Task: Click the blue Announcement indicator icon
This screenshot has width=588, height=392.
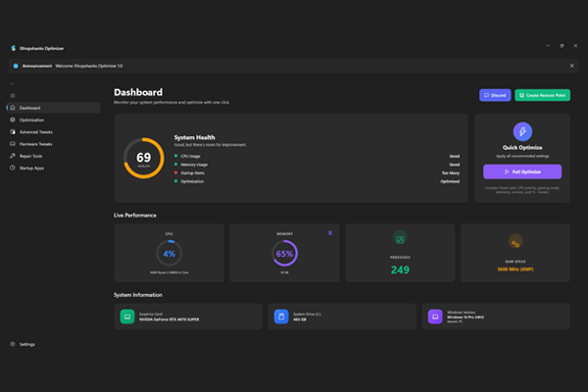Action: pyautogui.click(x=16, y=66)
